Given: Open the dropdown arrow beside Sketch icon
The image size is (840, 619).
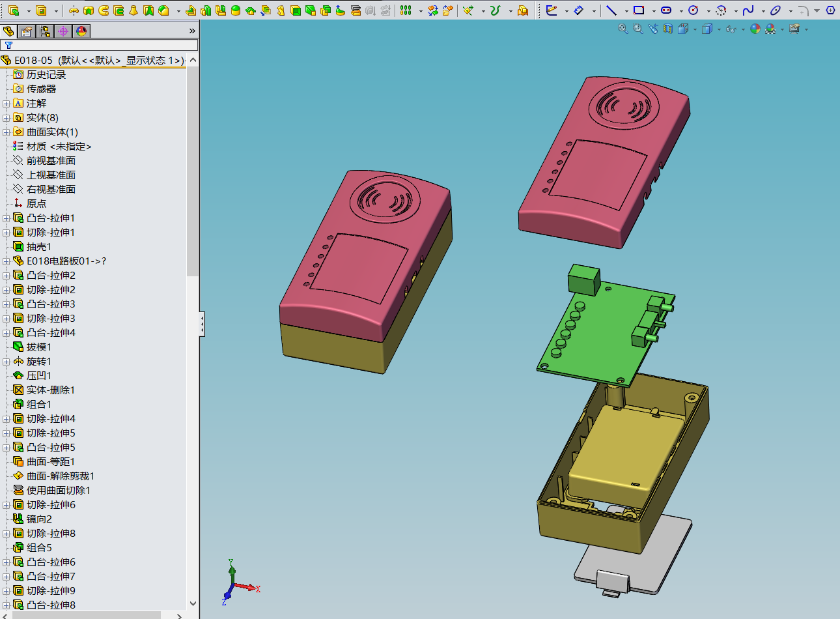Looking at the screenshot, I should (567, 11).
